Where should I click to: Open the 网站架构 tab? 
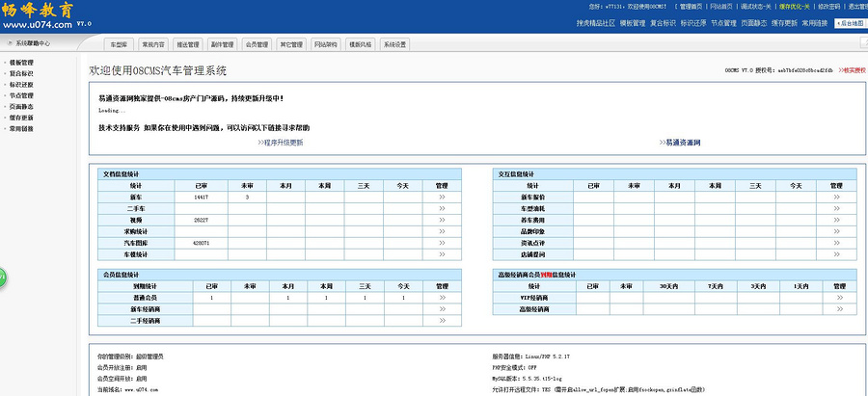[x=325, y=44]
